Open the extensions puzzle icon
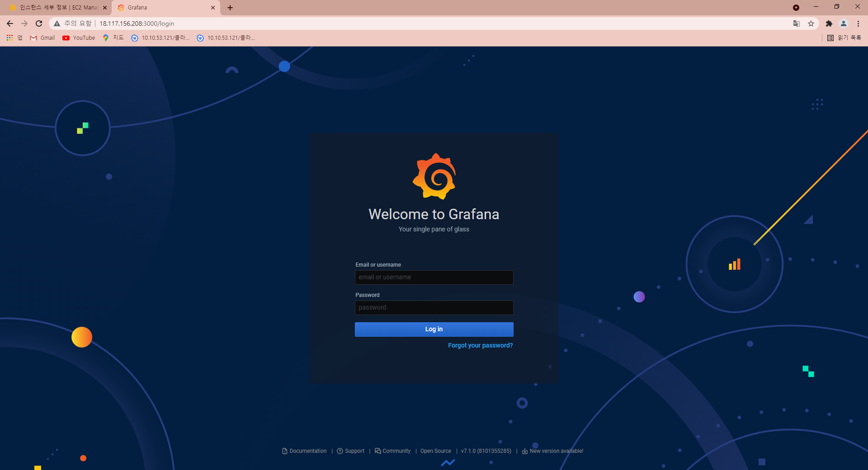This screenshot has height=470, width=868. click(x=829, y=23)
